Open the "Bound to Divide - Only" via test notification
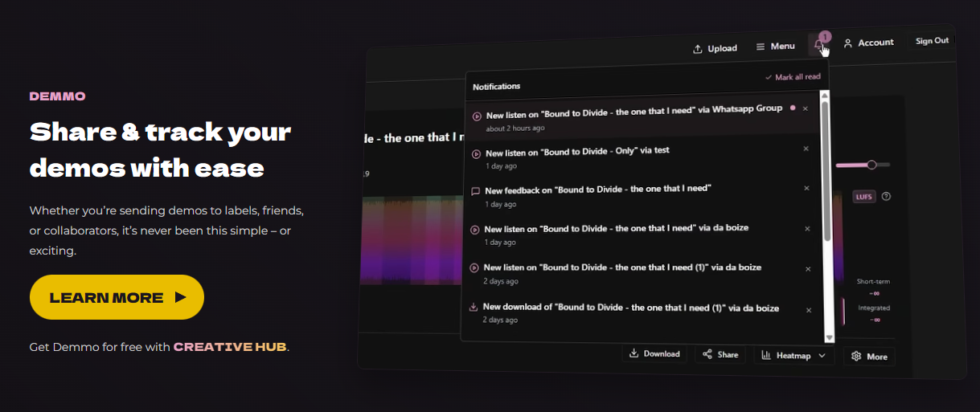 tap(643, 156)
